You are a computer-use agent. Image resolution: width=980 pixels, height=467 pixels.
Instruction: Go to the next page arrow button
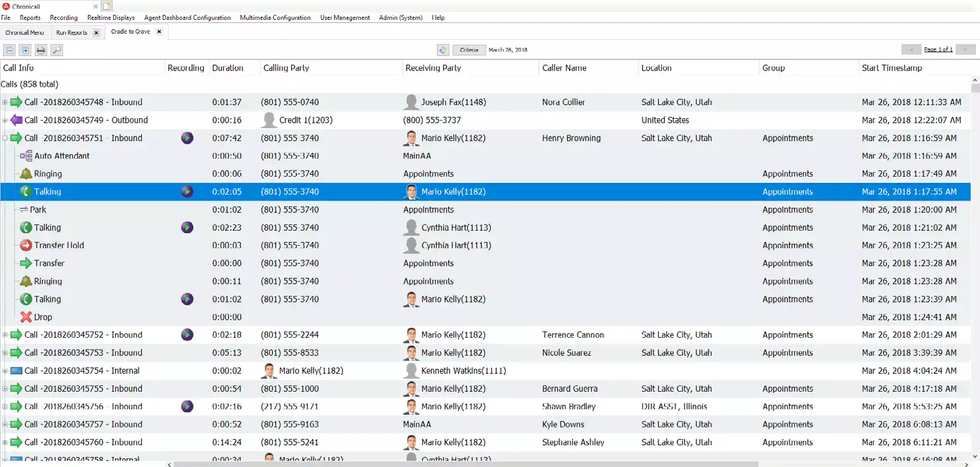pos(966,50)
